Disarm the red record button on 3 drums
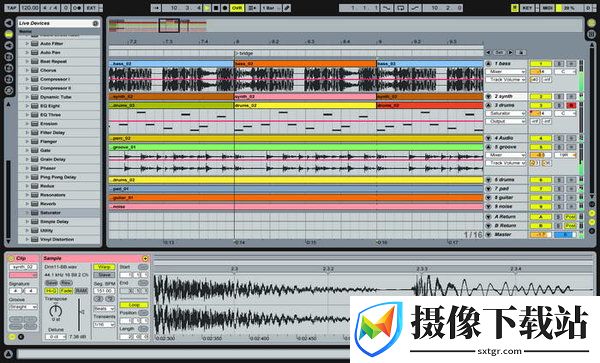This screenshot has height=363, width=600. 571,105
